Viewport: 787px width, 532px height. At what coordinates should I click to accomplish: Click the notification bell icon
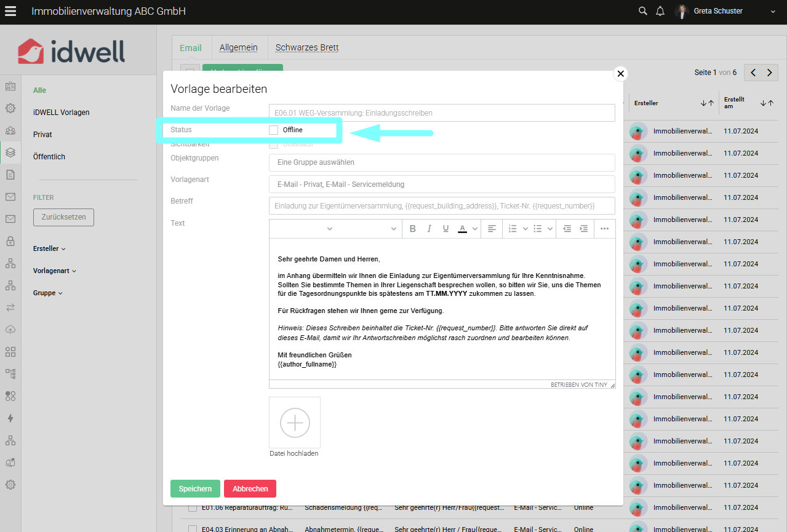660,11
